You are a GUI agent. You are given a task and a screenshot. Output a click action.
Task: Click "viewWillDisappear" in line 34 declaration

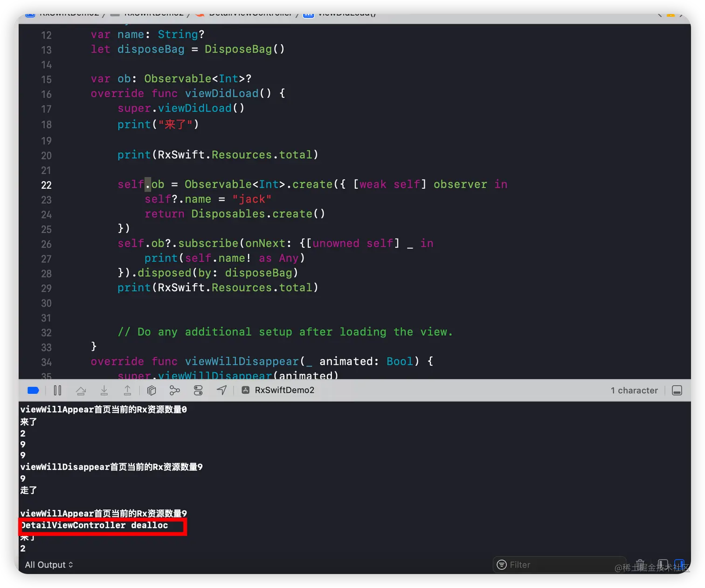point(242,361)
